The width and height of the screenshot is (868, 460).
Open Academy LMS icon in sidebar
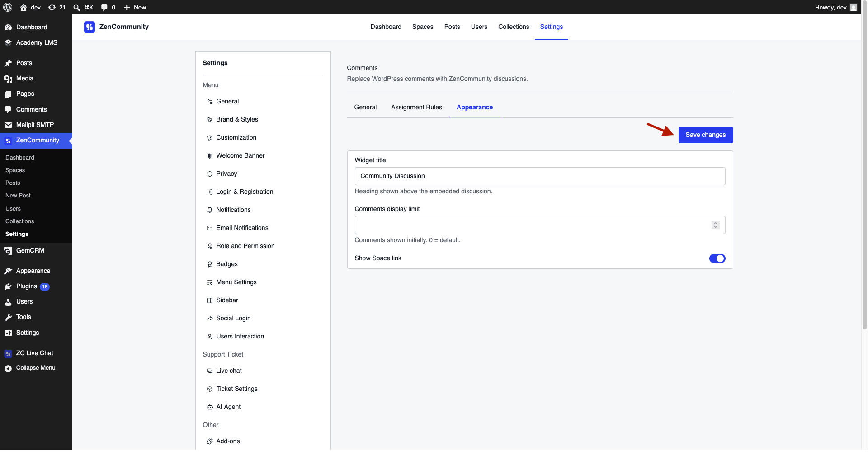8,43
